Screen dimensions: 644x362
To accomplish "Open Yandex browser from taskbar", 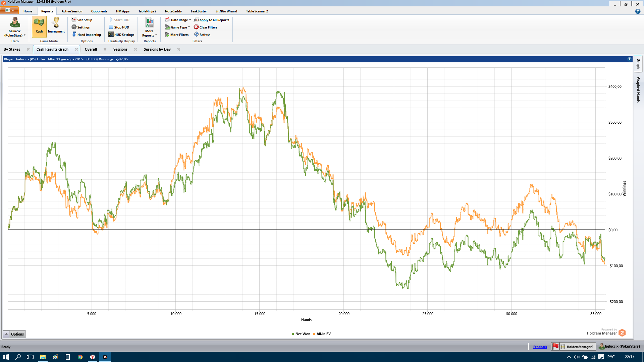I will tap(93, 357).
